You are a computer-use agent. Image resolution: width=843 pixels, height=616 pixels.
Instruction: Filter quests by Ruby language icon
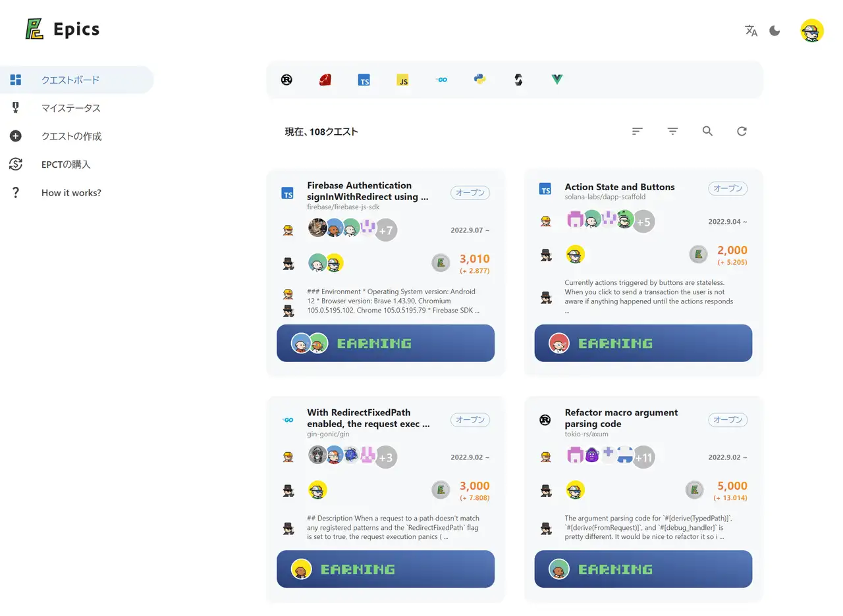(325, 80)
